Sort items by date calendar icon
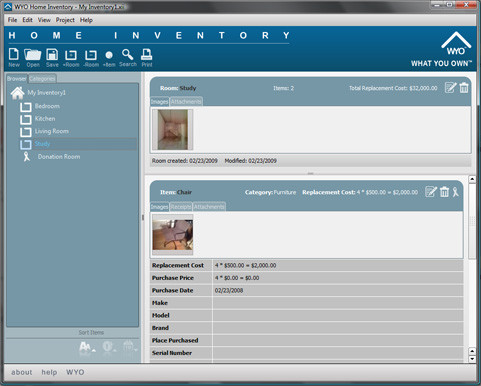This screenshot has height=386, width=481. [130, 347]
